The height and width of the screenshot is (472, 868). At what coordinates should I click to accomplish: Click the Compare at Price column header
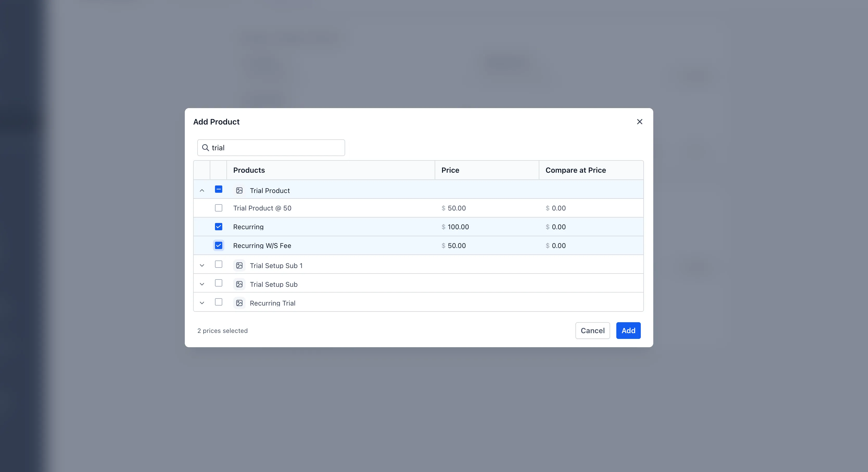[x=575, y=170]
